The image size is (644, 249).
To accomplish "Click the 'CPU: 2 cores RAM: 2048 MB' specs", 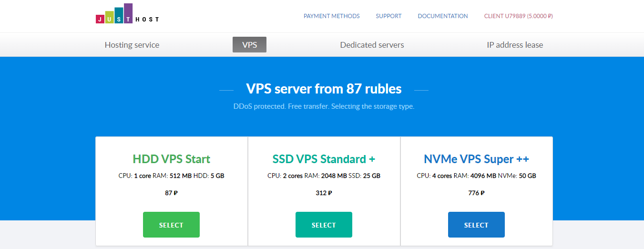I will [x=324, y=176].
